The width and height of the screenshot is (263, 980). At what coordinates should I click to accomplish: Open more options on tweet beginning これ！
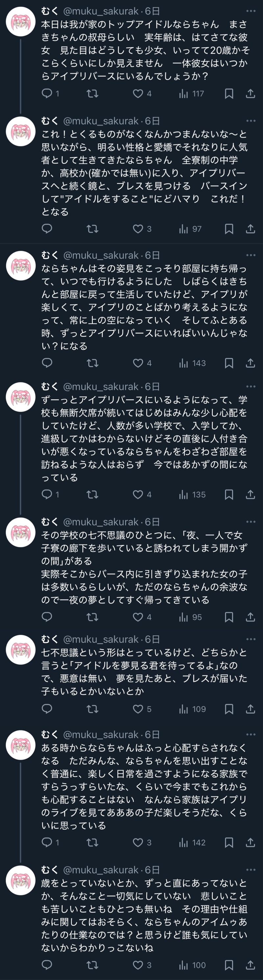251,121
